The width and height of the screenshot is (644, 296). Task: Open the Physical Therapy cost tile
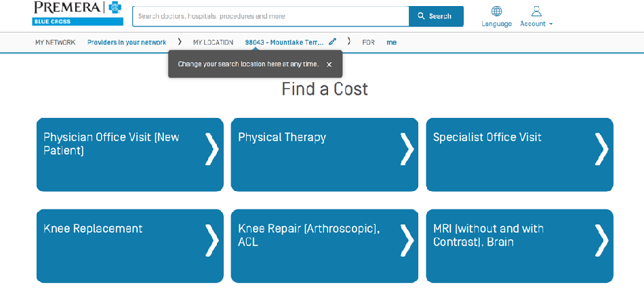click(x=325, y=154)
